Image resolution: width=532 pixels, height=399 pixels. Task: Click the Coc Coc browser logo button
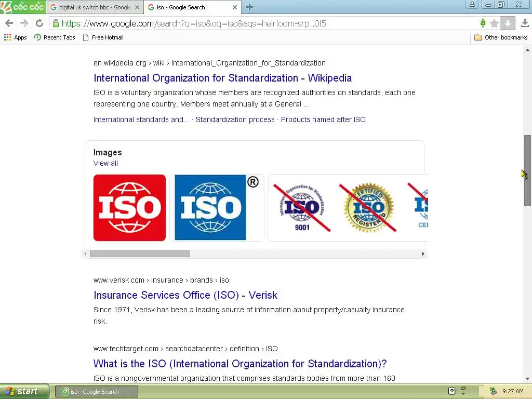point(23,7)
